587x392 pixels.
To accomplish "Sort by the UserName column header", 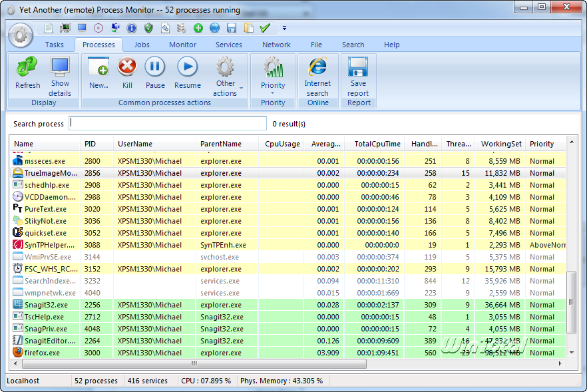I will [154, 144].
